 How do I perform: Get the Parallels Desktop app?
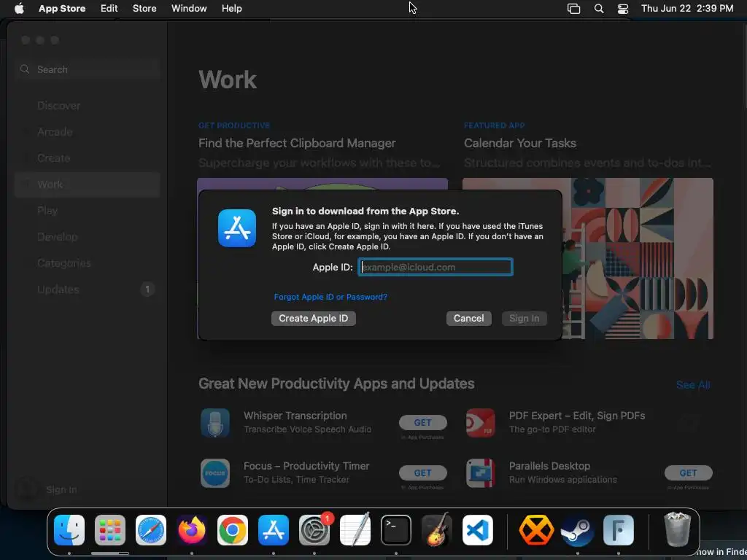coord(689,472)
